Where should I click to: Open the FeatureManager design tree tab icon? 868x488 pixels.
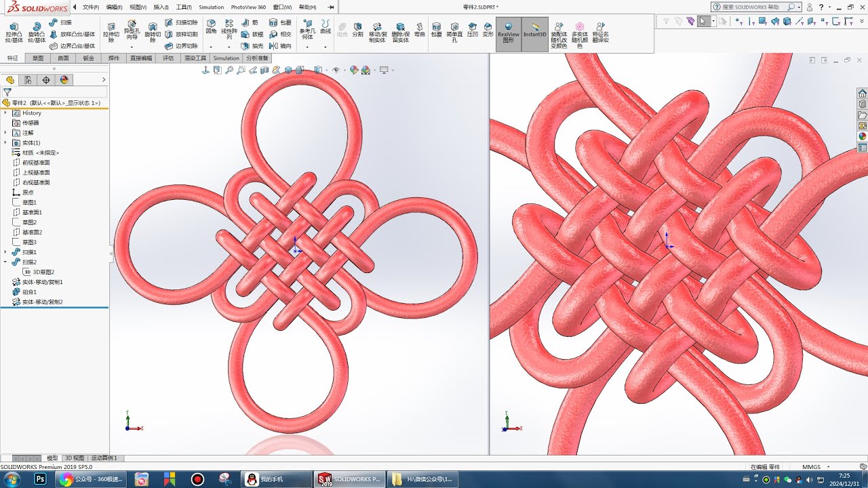(10, 80)
